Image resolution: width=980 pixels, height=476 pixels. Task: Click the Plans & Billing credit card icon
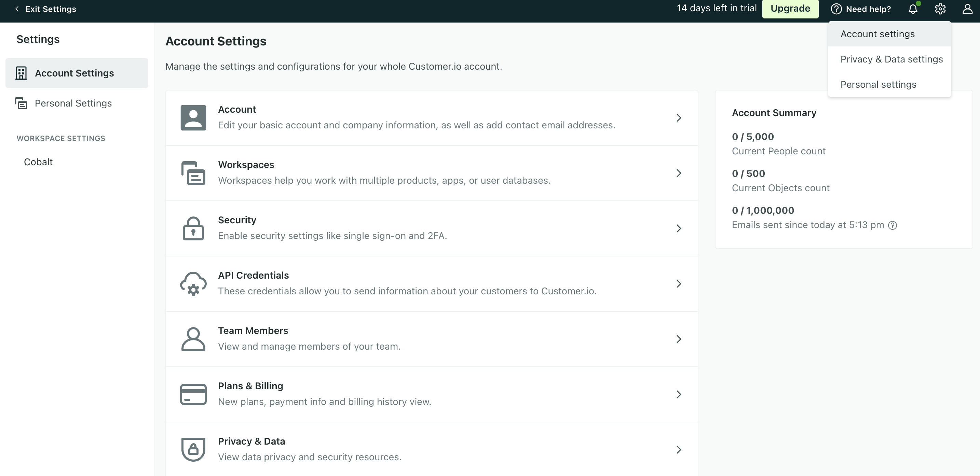(193, 394)
